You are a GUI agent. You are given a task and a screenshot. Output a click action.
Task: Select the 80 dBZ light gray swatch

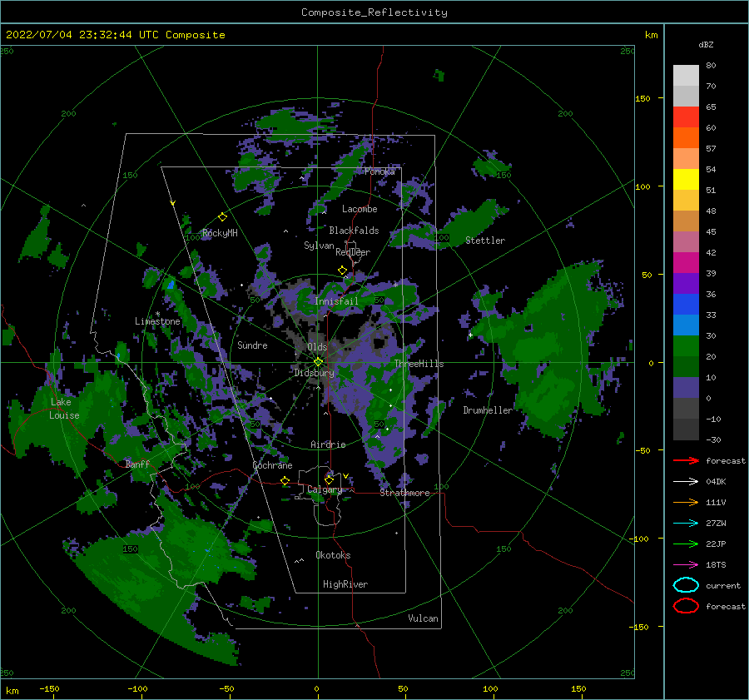point(686,75)
